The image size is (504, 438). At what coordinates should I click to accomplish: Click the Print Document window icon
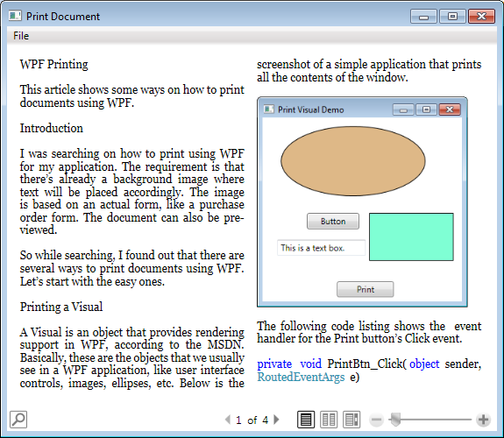tap(15, 16)
